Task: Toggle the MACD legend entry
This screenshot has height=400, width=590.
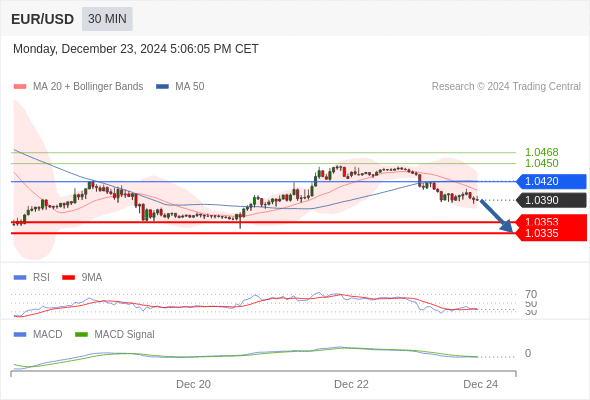Action: (38, 334)
